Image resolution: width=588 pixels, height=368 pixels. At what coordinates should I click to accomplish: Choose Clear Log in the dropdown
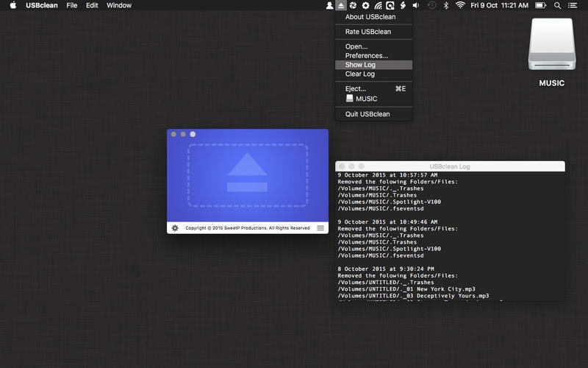tap(360, 74)
